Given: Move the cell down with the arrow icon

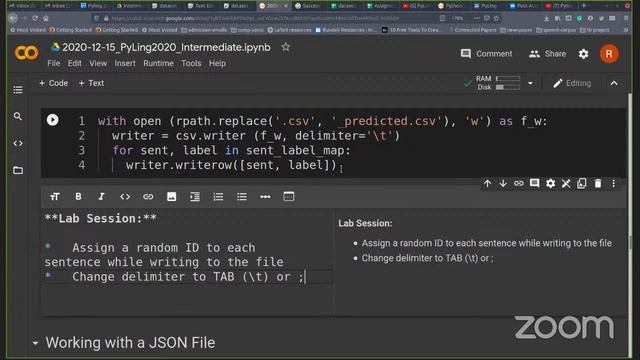Looking at the screenshot, I should pos(503,184).
